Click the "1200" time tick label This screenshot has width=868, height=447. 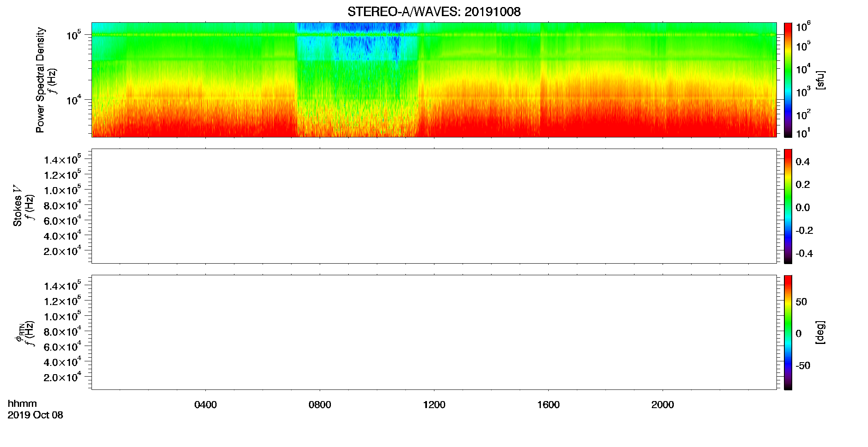tap(434, 405)
